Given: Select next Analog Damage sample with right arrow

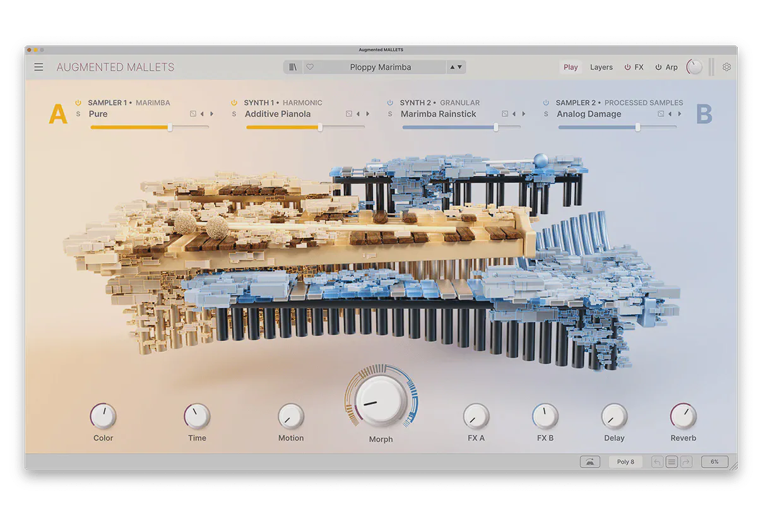Looking at the screenshot, I should pyautogui.click(x=680, y=114).
